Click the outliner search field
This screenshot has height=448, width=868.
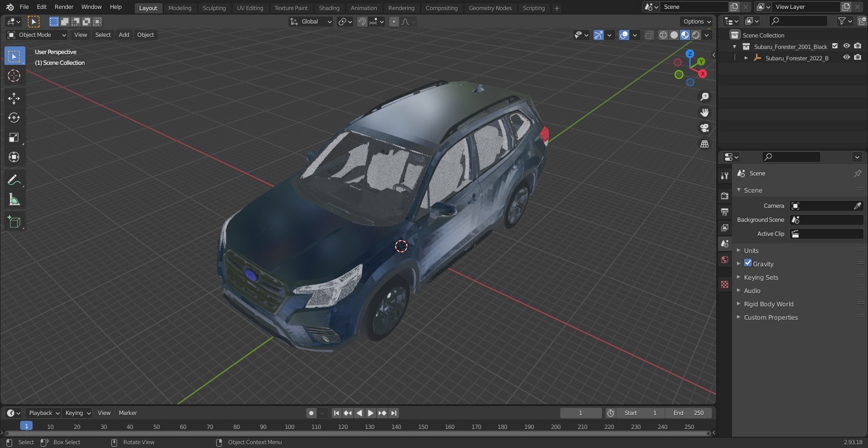click(798, 21)
